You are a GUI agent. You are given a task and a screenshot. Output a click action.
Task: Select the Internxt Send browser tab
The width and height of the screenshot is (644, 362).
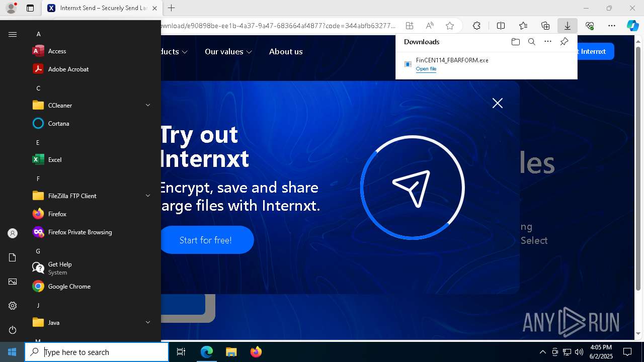pos(102,8)
